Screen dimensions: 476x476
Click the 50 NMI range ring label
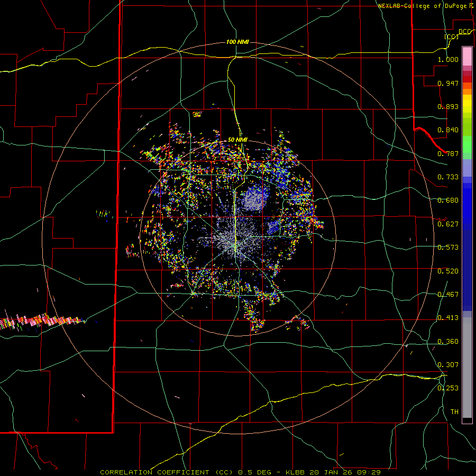point(237,140)
